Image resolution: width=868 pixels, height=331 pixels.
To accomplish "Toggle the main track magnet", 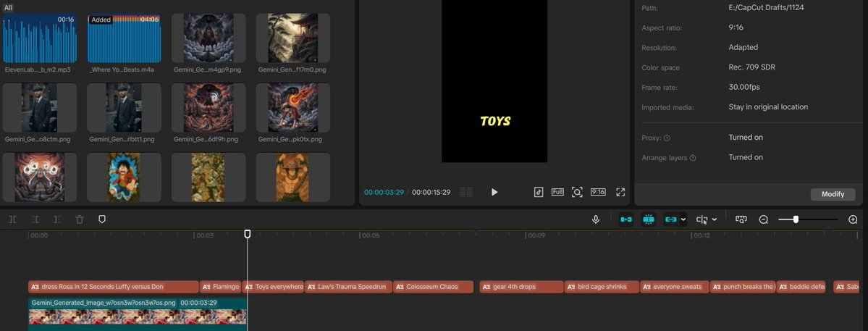I will point(626,219).
